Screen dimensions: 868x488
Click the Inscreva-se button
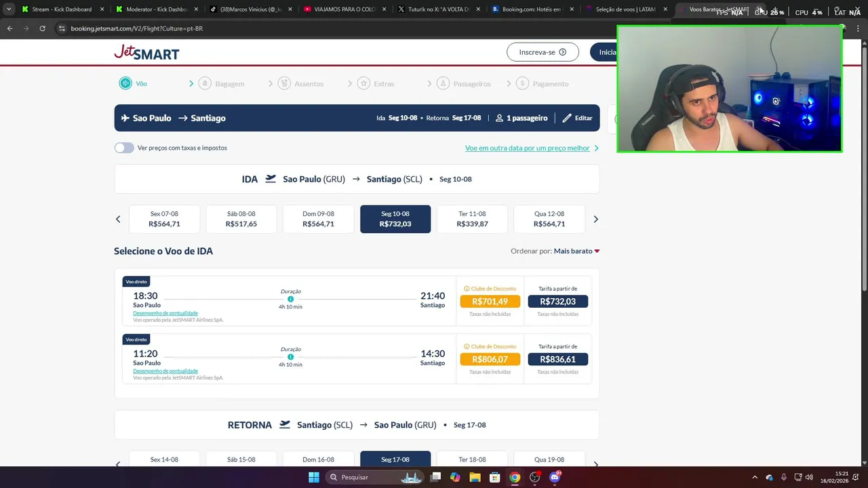coord(542,52)
